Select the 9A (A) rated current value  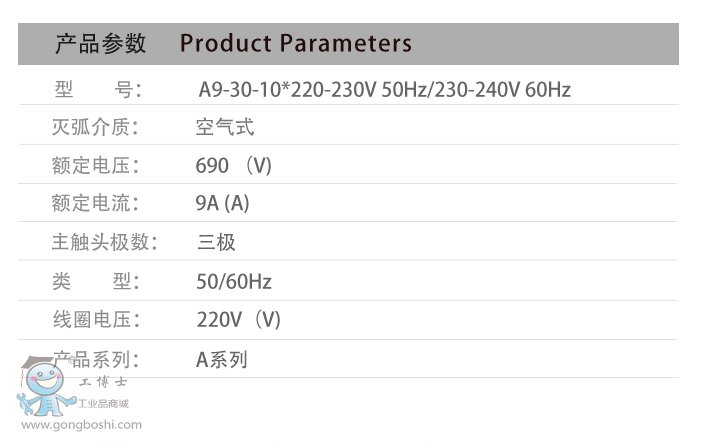(x=222, y=204)
